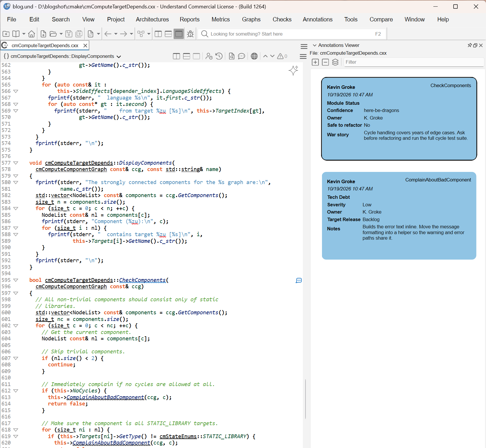Collapse the for loop fold at line 602

[16, 326]
